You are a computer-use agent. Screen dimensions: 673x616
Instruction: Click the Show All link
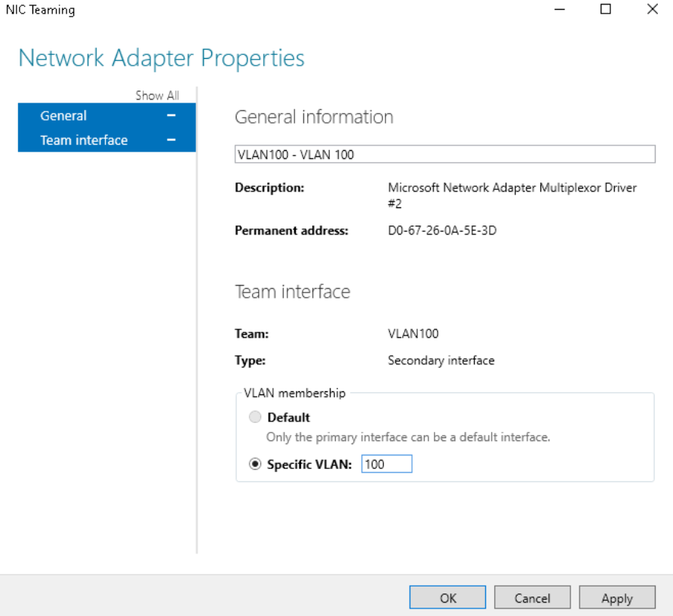pos(157,96)
